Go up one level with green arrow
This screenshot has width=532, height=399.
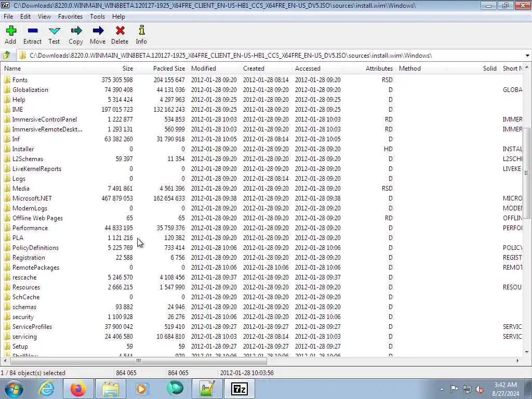7,55
